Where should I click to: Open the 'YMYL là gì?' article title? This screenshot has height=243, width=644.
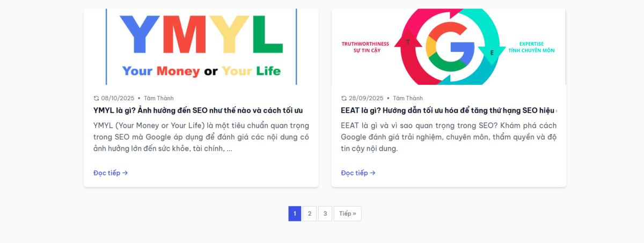tap(198, 111)
